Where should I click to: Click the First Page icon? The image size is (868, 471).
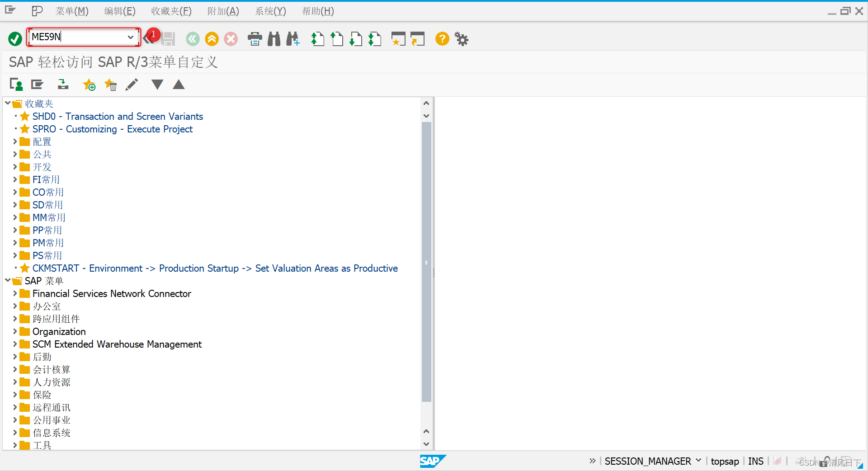[318, 39]
